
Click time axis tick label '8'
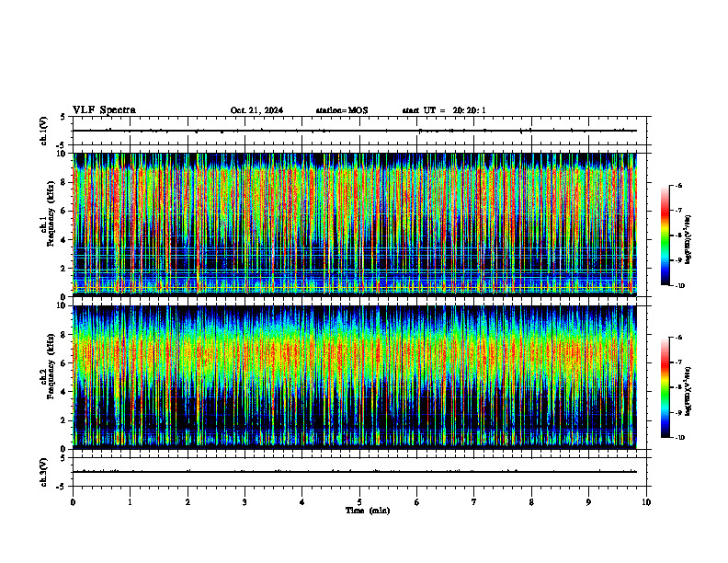point(531,502)
